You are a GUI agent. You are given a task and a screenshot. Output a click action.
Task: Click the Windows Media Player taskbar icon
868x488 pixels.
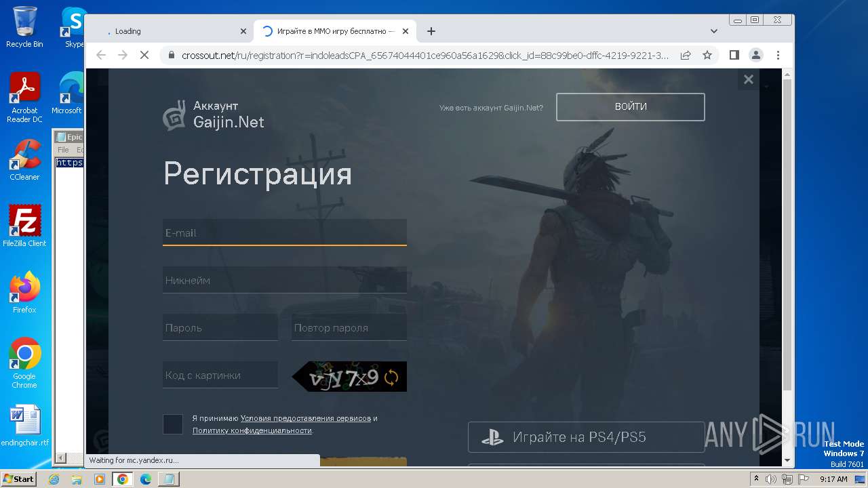[100, 479]
